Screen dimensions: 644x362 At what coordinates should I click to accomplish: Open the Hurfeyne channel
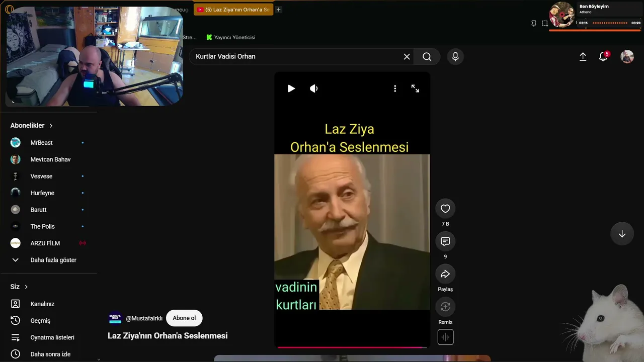(x=48, y=193)
